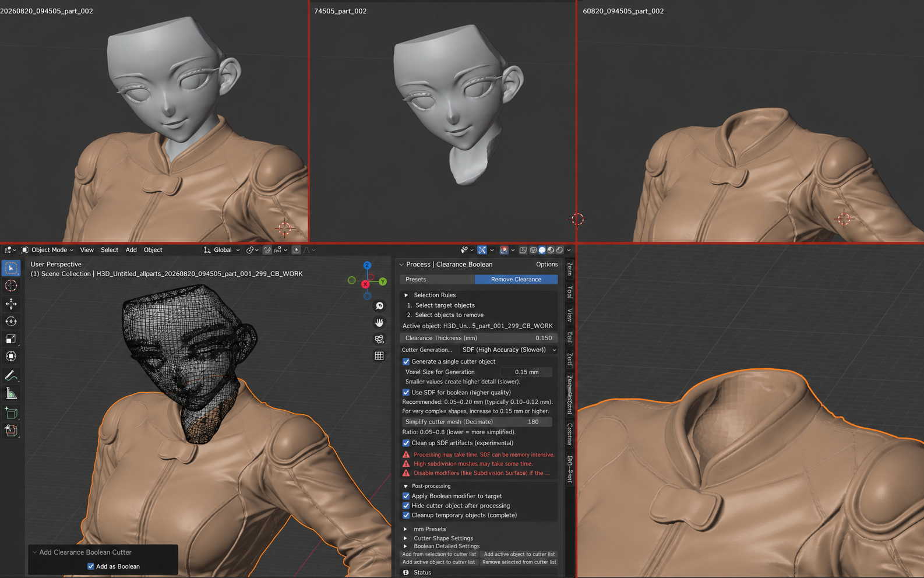Open the Object menu
This screenshot has height=578, width=924.
pyautogui.click(x=153, y=250)
